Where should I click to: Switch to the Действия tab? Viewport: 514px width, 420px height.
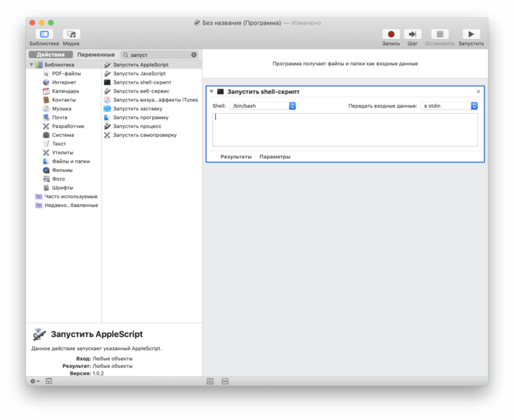tap(51, 55)
